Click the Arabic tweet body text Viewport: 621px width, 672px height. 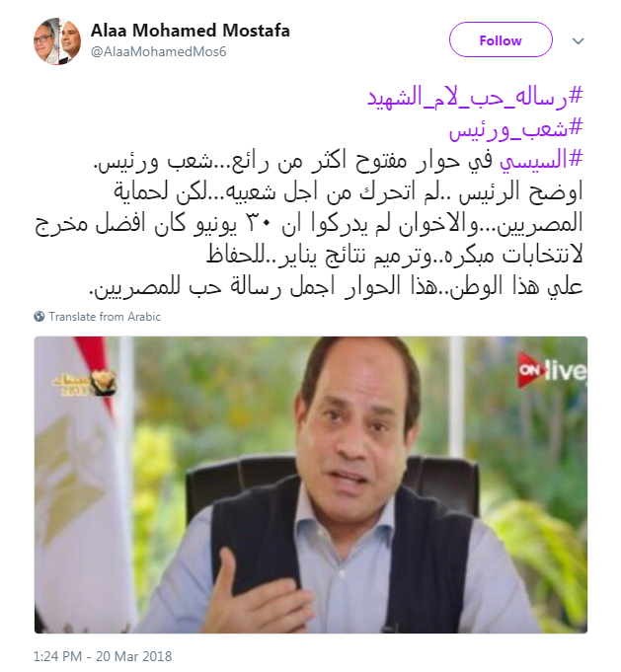tap(309, 224)
